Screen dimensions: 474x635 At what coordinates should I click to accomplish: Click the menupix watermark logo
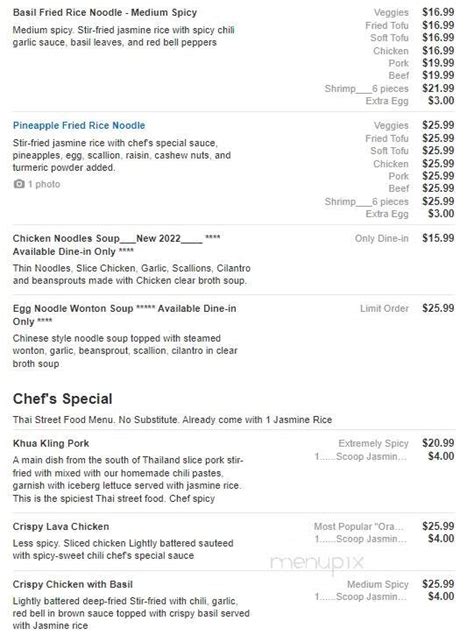(317, 563)
